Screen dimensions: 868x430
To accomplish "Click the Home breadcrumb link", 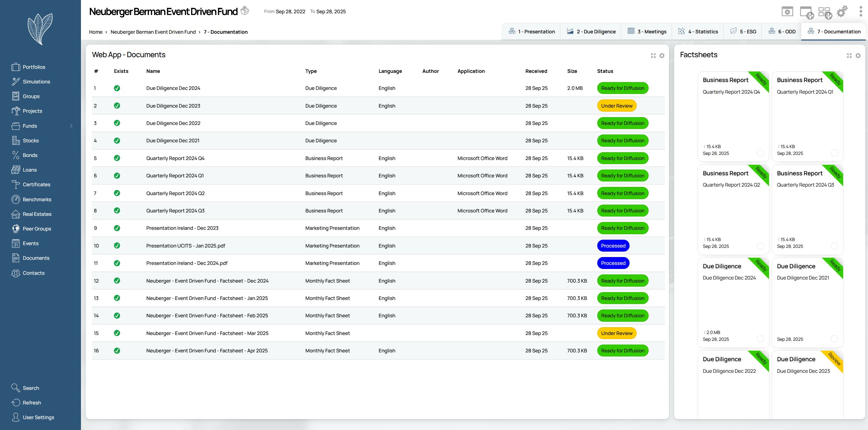I will (x=96, y=32).
